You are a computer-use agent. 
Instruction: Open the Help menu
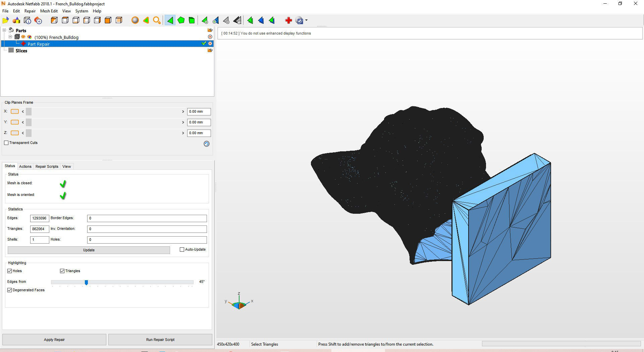coord(97,11)
